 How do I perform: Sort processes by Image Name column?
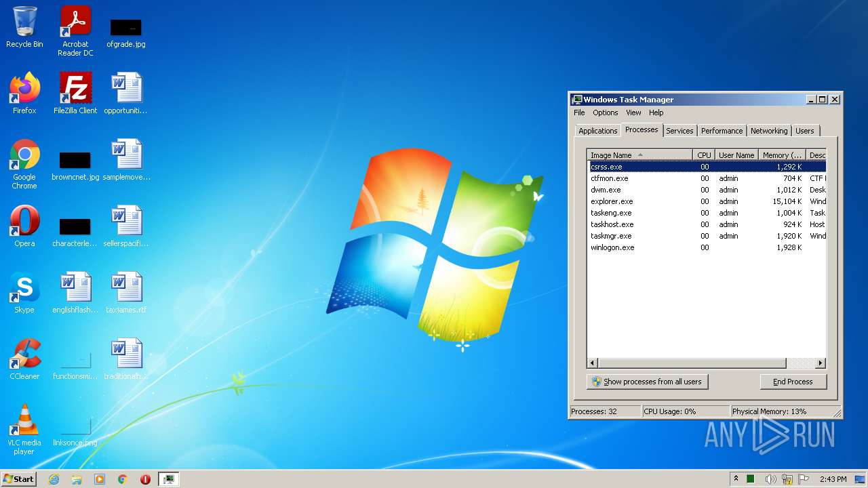[x=640, y=155]
